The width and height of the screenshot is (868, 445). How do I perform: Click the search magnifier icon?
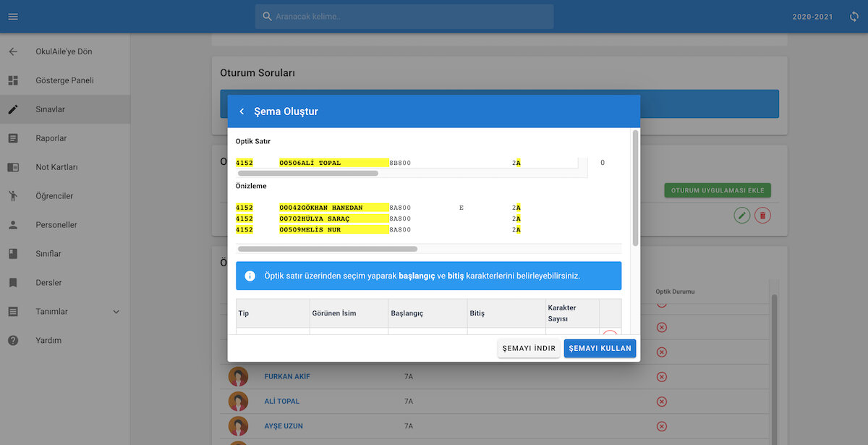[267, 17]
